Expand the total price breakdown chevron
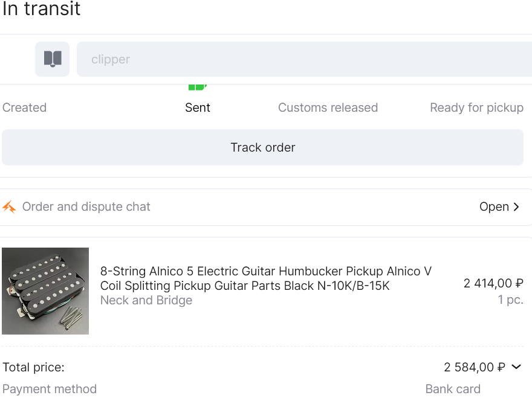 tap(516, 367)
